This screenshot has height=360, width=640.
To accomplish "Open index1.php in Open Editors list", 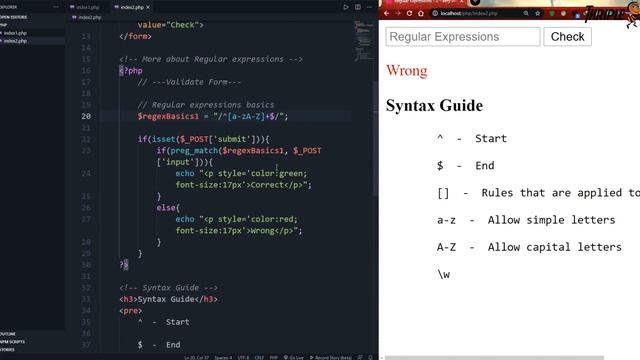I will 15,33.
